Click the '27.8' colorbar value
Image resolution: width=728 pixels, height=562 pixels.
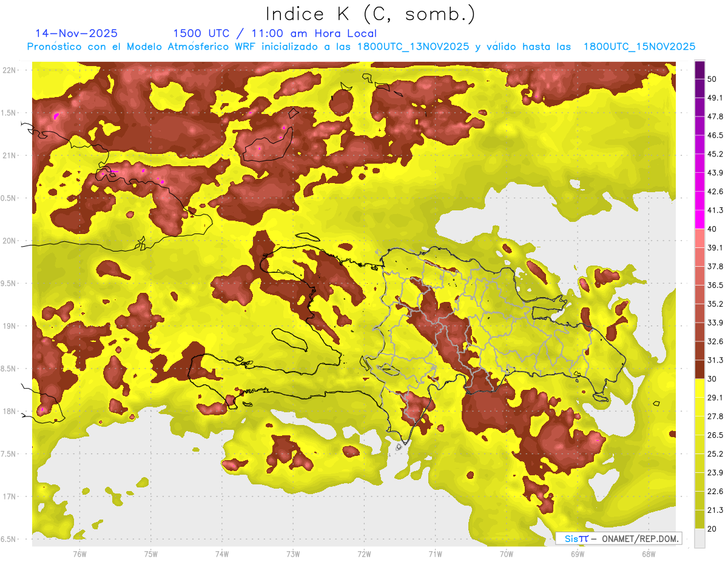(x=715, y=416)
